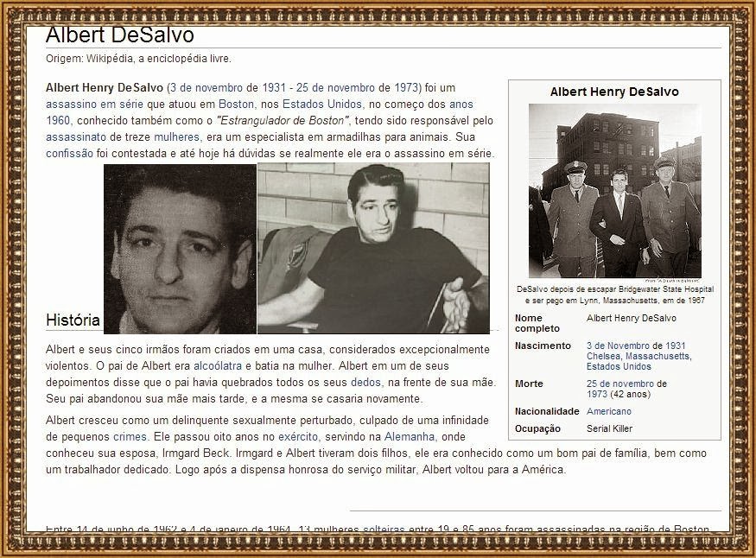Click the 'Ocupação' infobox label
756x558 pixels.
pos(537,428)
